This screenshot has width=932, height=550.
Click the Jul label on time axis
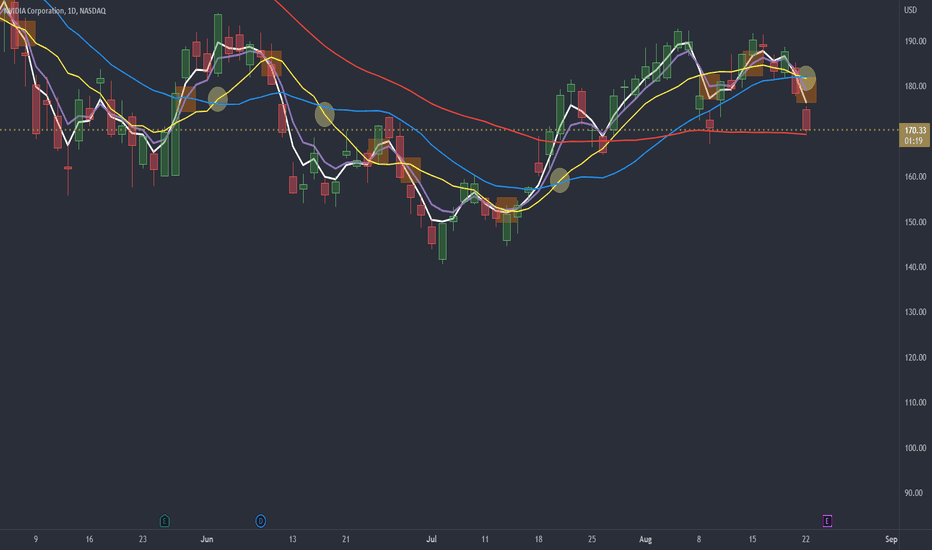[432, 539]
